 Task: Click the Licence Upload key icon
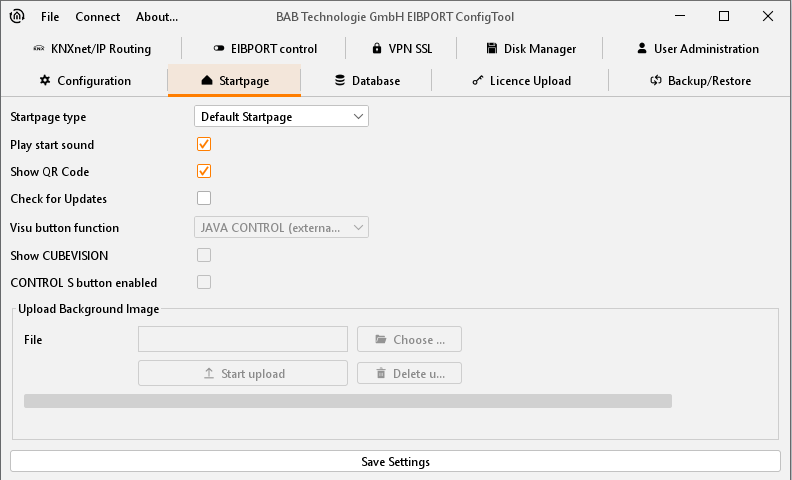pyautogui.click(x=478, y=80)
